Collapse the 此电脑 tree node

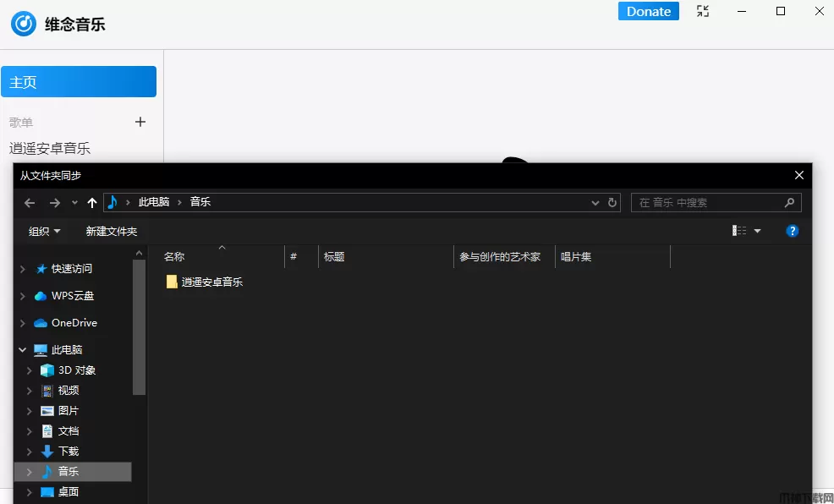click(x=23, y=350)
